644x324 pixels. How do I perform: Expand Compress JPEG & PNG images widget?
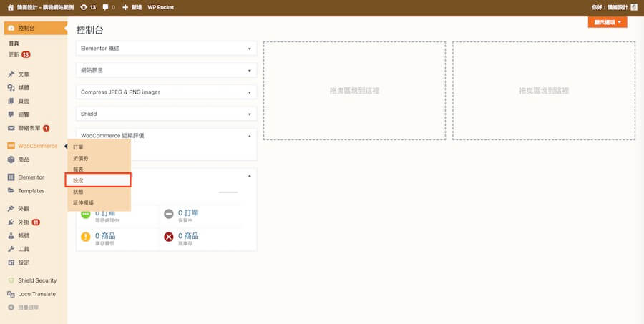(250, 92)
